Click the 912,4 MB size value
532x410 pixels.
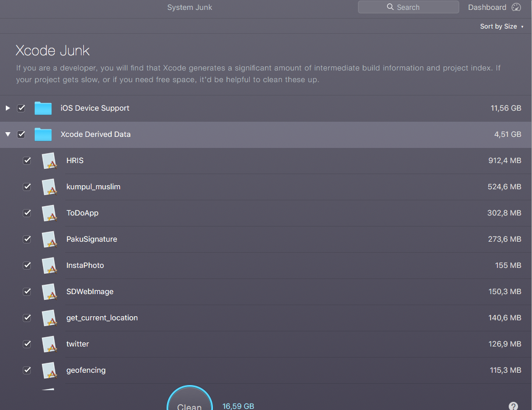click(505, 161)
